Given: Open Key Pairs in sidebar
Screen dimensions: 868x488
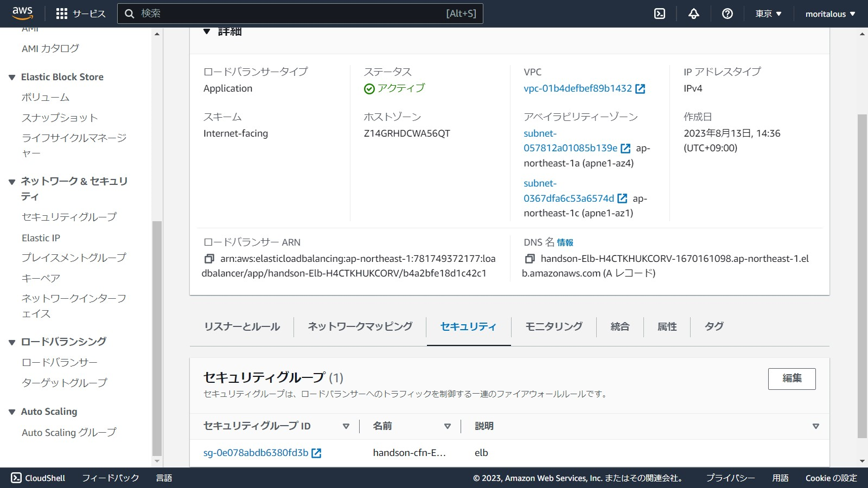Looking at the screenshot, I should point(41,278).
